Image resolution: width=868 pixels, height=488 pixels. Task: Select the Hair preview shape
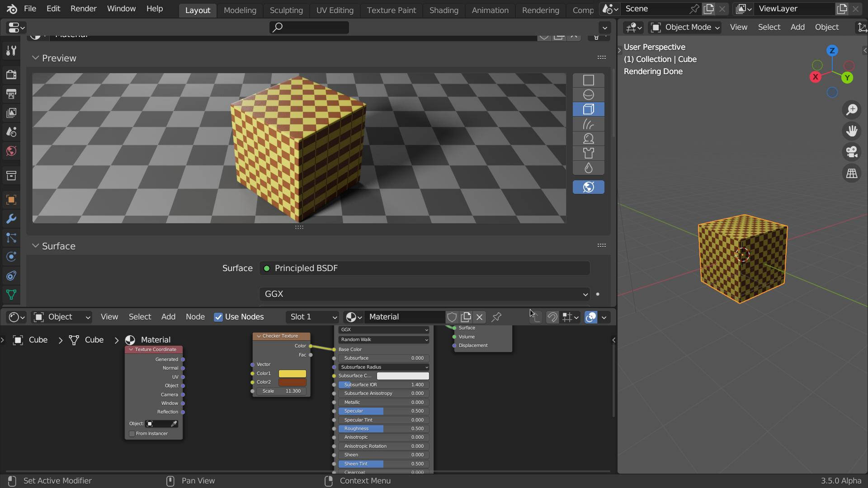588,124
